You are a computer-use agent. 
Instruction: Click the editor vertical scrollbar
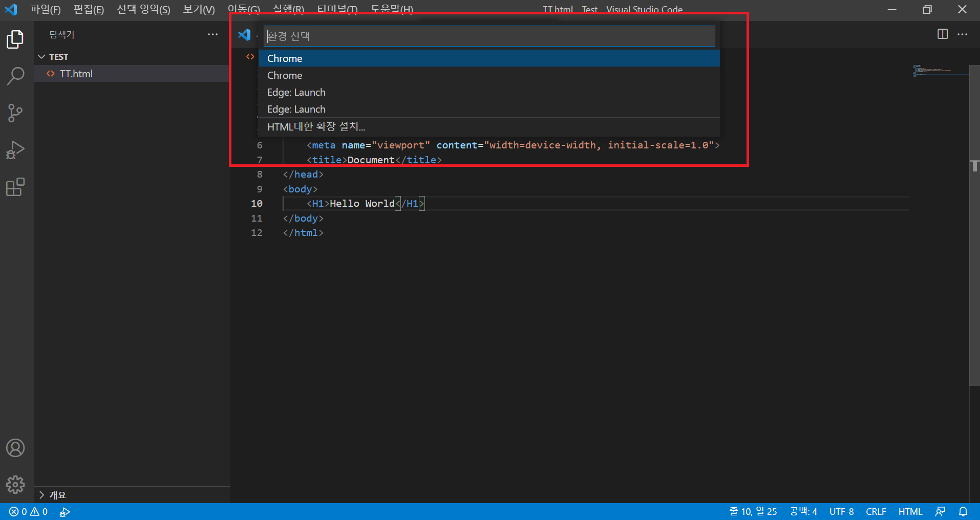click(974, 225)
